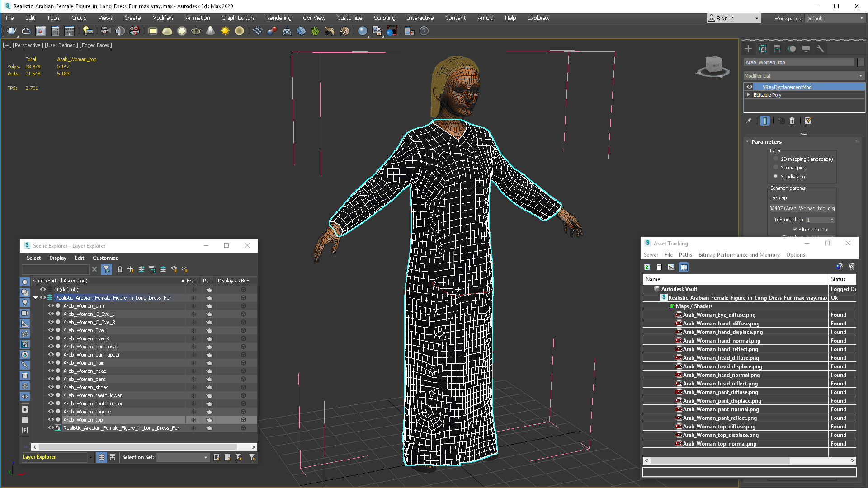Screen dimensions: 868x488
Task: Hide the Arab_Woman_head object
Action: tap(51, 371)
